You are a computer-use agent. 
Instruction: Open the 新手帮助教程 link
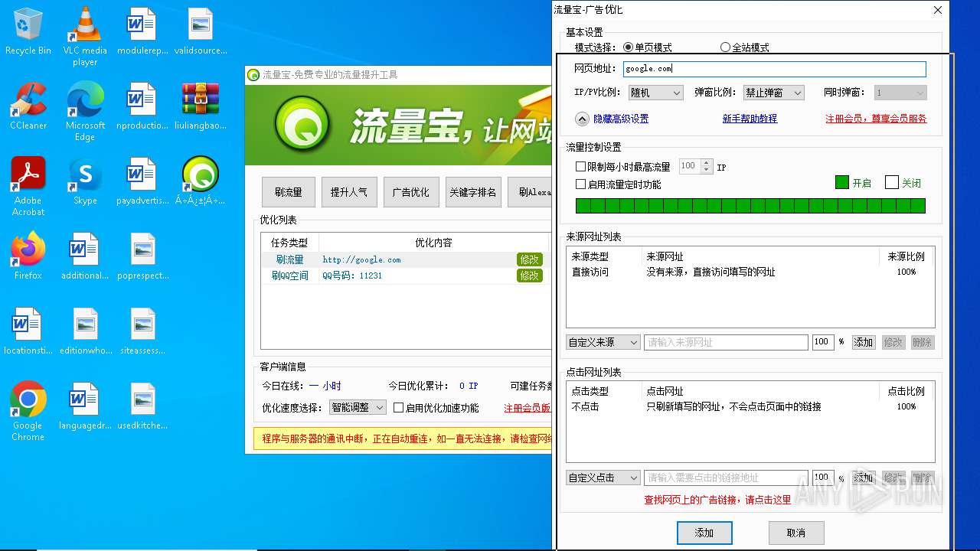[x=750, y=119]
